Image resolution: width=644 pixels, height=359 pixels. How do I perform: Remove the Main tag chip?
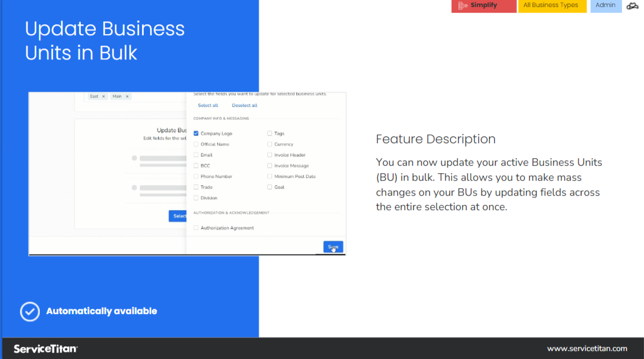[127, 96]
